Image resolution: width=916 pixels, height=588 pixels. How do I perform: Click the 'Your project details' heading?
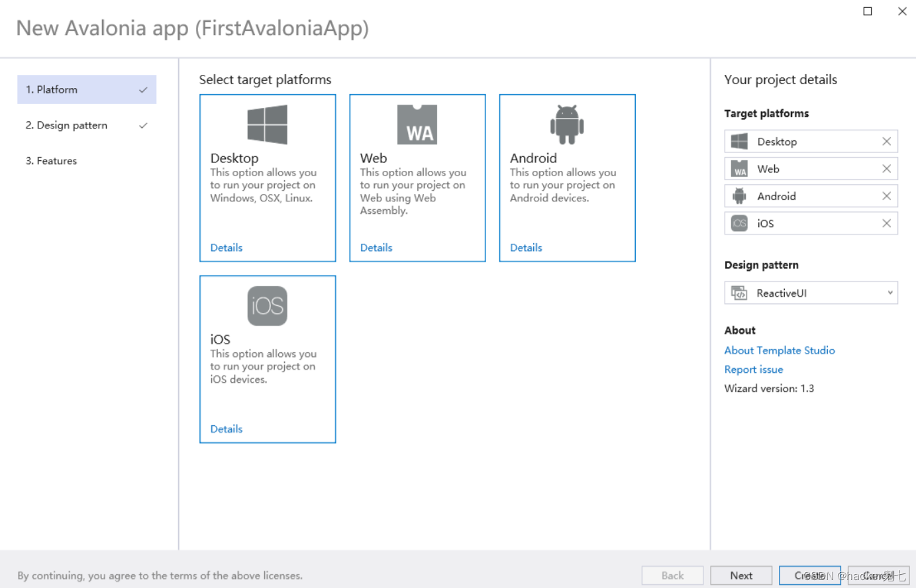[x=781, y=79]
